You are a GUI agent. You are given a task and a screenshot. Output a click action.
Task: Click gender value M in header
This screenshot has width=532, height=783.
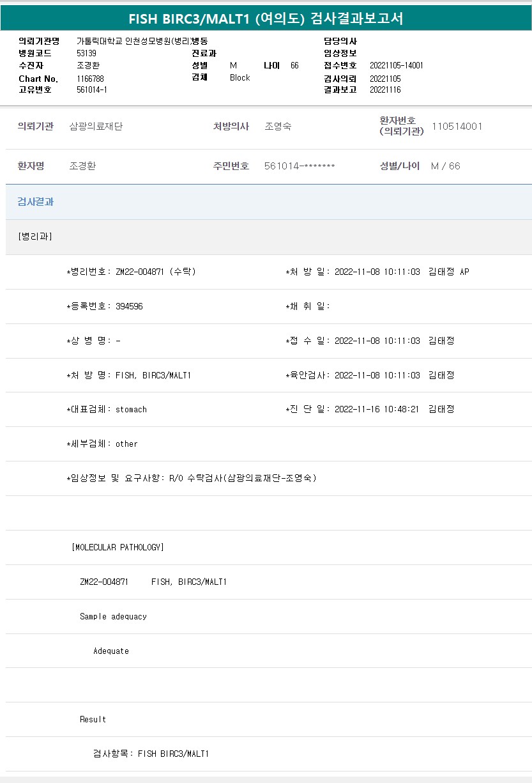[x=233, y=65]
